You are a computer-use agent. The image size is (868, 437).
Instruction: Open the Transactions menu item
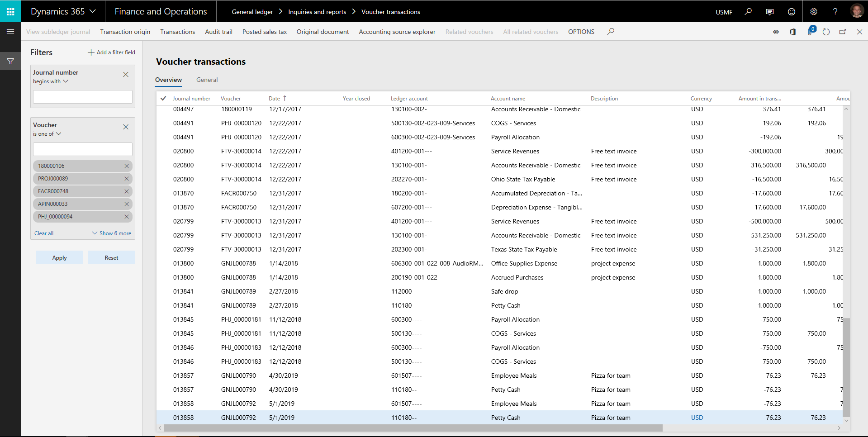pyautogui.click(x=177, y=32)
